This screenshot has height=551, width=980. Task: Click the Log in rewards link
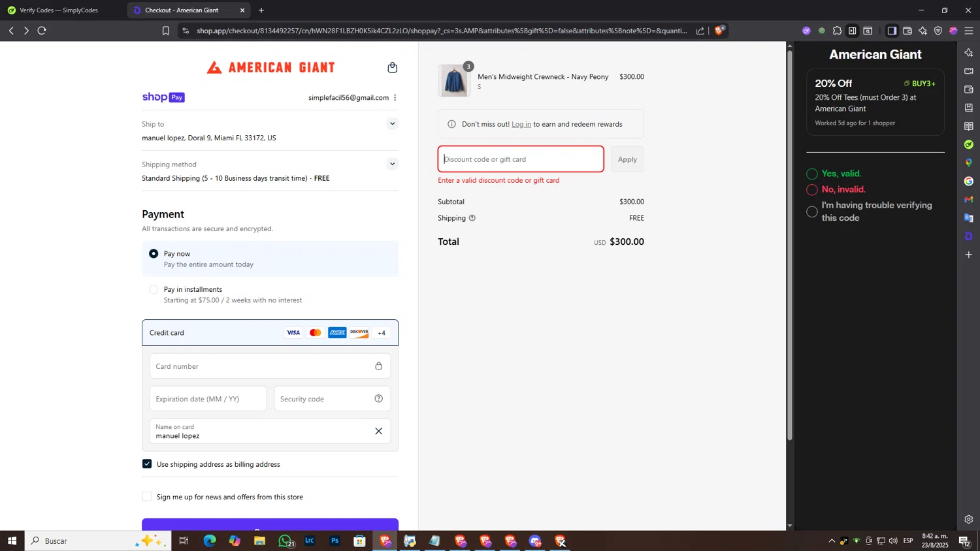pos(521,124)
